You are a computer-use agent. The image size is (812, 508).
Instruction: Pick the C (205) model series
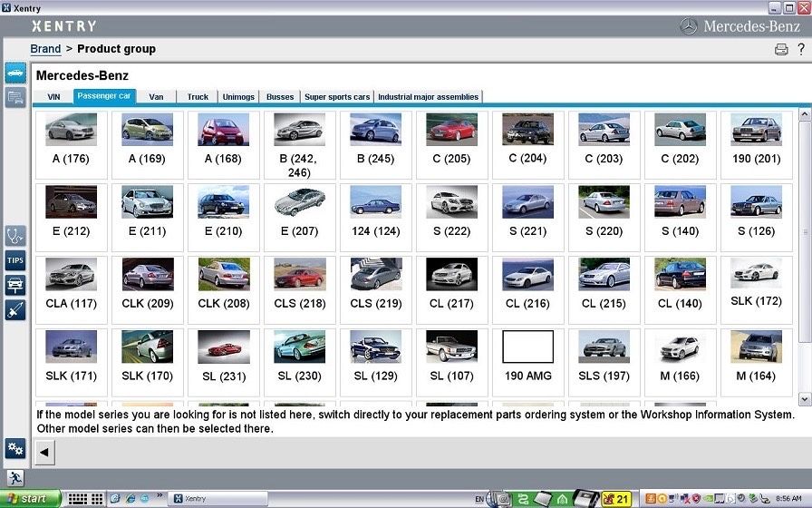click(451, 144)
